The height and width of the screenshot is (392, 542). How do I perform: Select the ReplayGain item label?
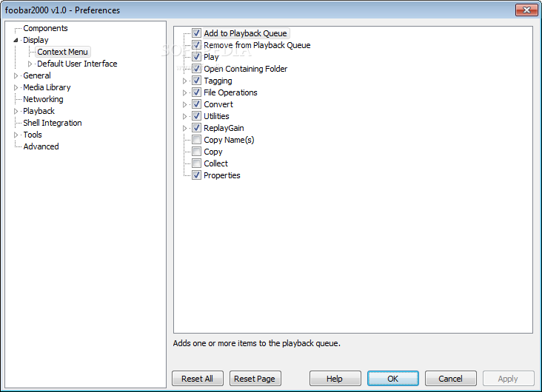tap(224, 128)
